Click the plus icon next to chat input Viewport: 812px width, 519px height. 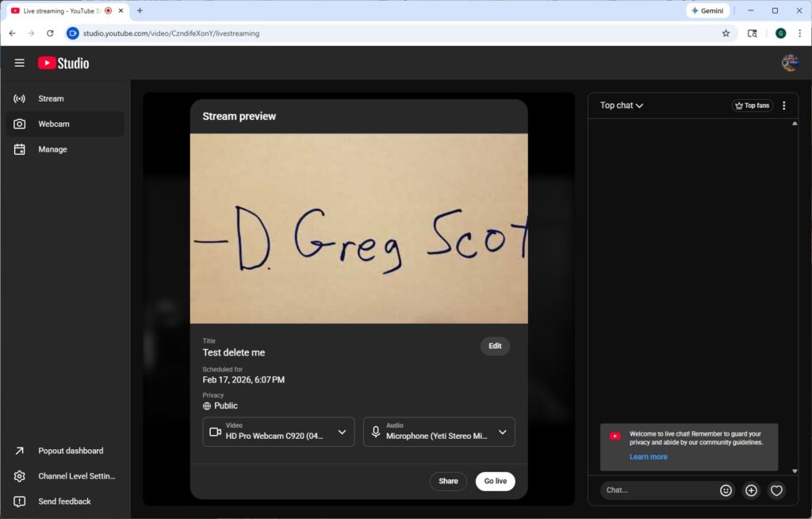[x=751, y=490]
